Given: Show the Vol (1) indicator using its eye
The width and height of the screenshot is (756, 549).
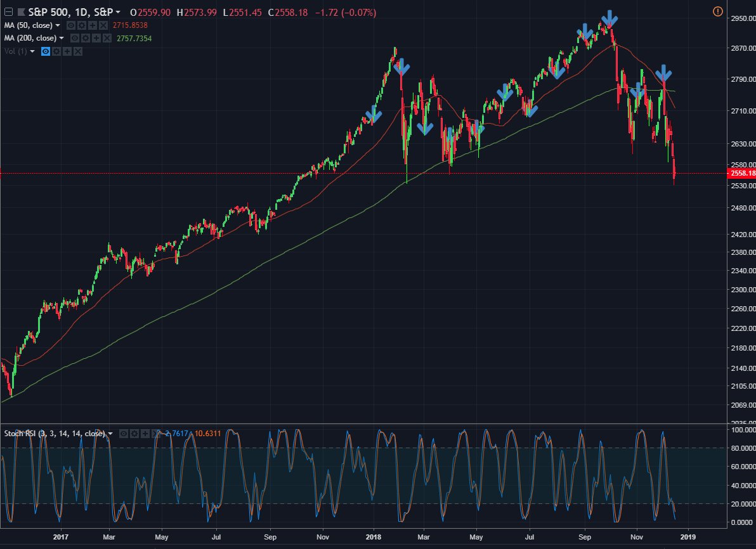Looking at the screenshot, I should tap(45, 51).
